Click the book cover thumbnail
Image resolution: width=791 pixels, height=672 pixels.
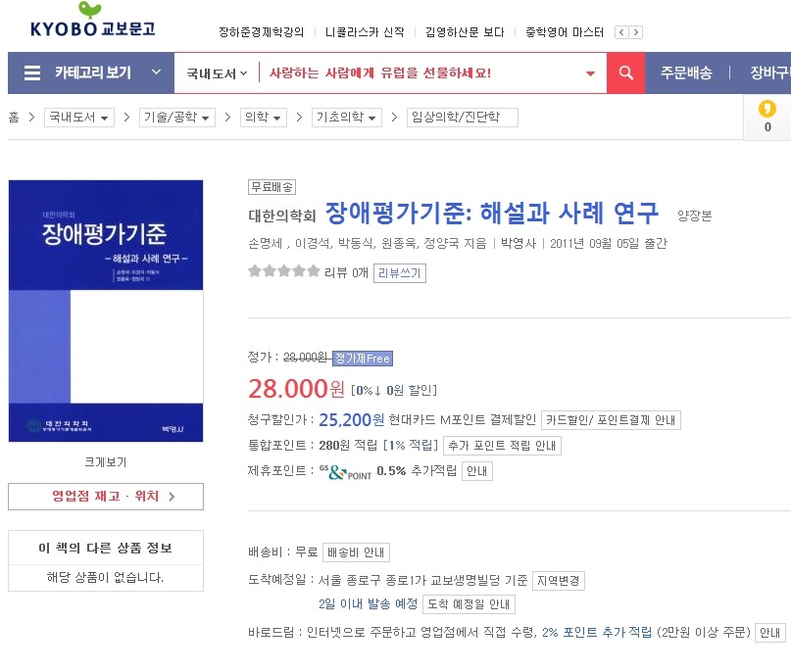(106, 311)
